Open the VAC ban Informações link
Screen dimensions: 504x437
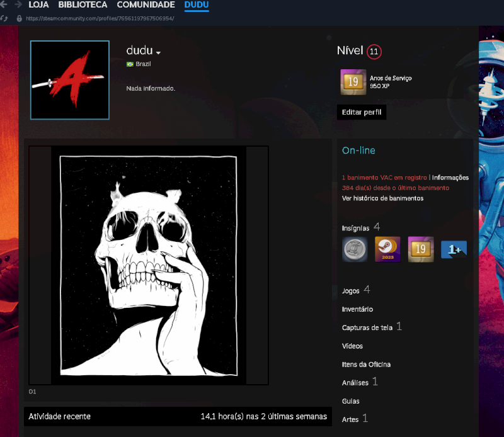point(450,178)
